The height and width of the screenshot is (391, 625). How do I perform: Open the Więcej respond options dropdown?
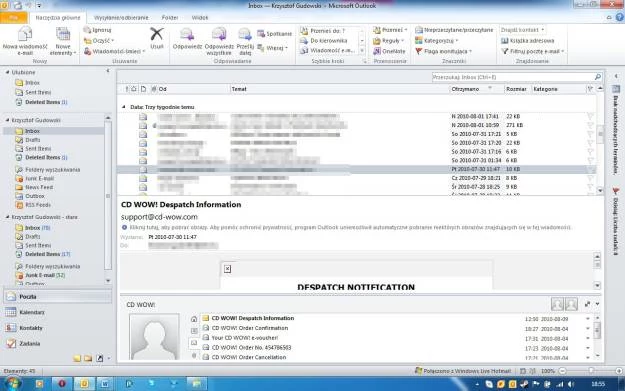tap(273, 48)
